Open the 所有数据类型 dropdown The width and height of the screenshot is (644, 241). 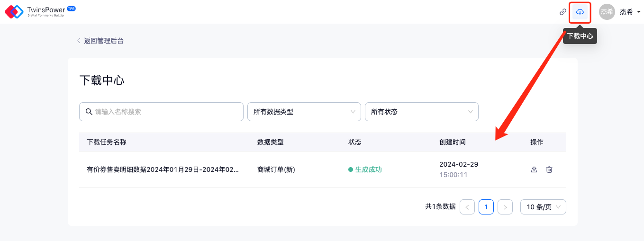304,112
